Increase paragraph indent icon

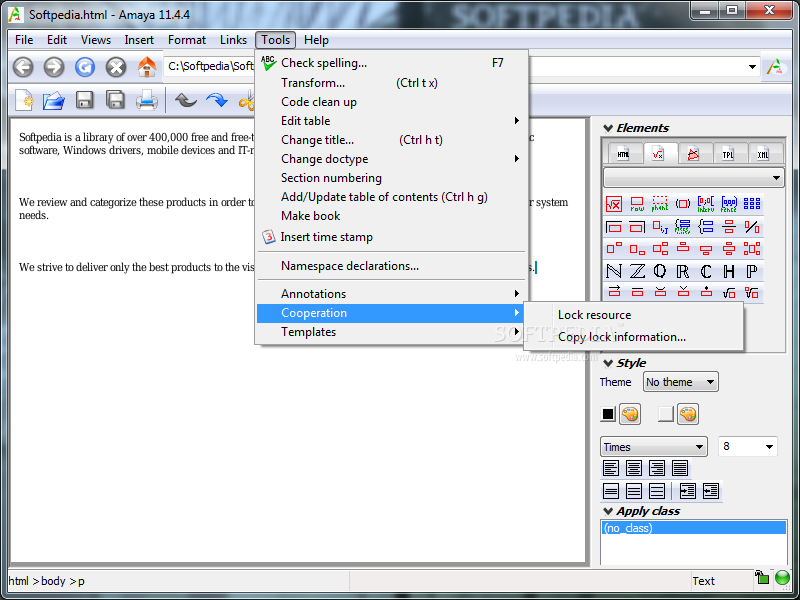(x=687, y=491)
